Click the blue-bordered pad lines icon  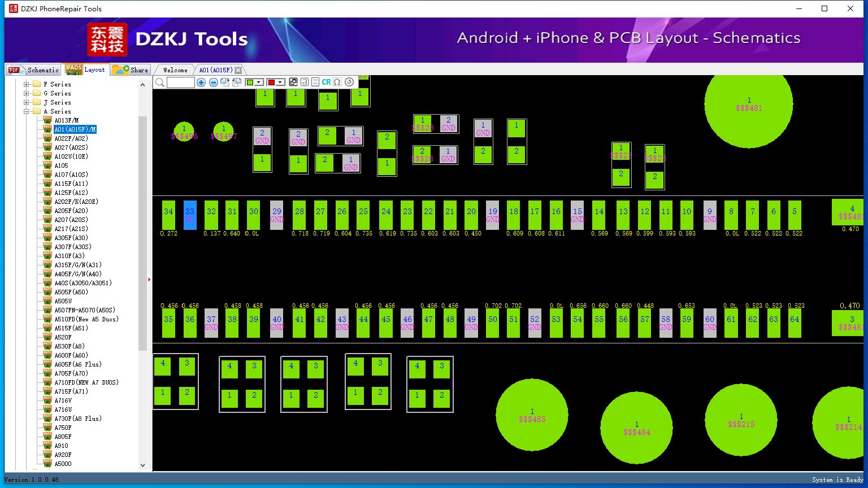[x=315, y=82]
